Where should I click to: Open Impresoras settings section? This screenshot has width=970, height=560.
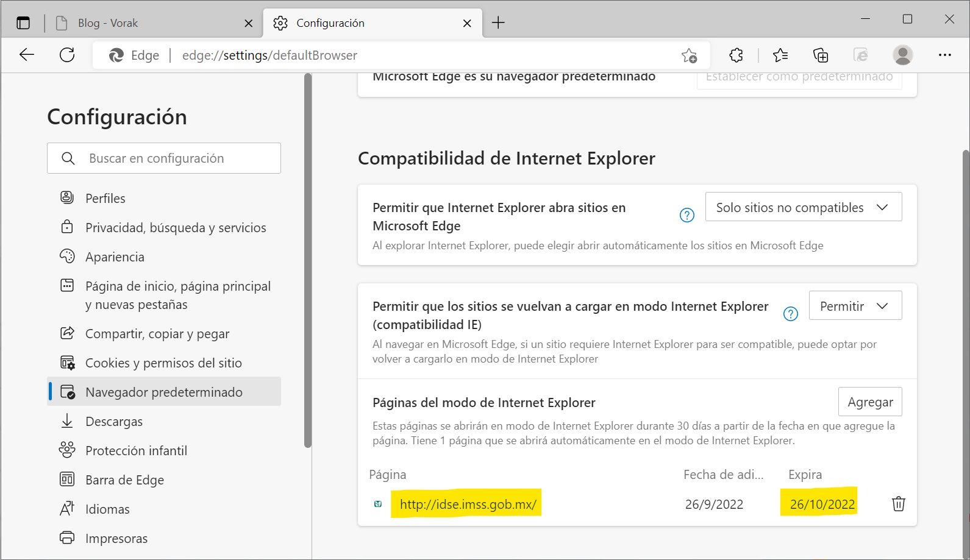pos(164,539)
